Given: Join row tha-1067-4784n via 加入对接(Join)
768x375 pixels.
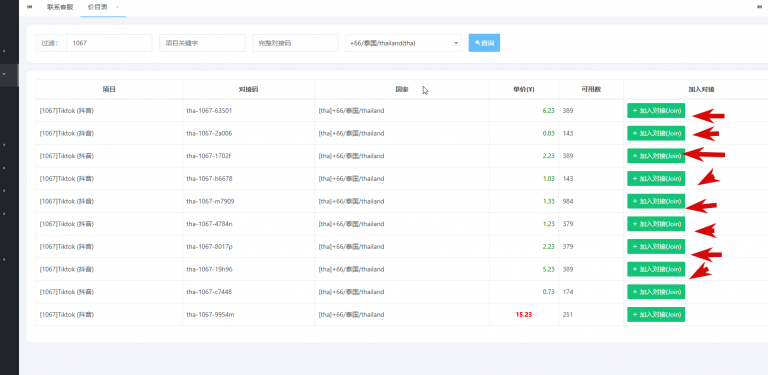Looking at the screenshot, I should click(x=656, y=224).
